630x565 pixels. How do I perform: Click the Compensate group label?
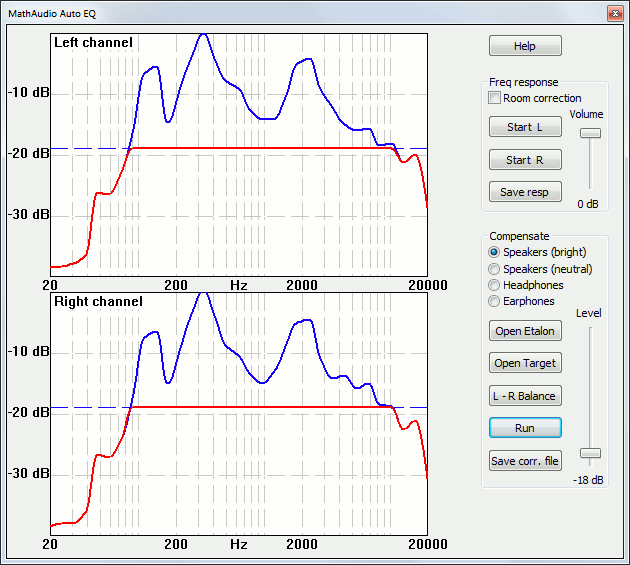pyautogui.click(x=519, y=236)
